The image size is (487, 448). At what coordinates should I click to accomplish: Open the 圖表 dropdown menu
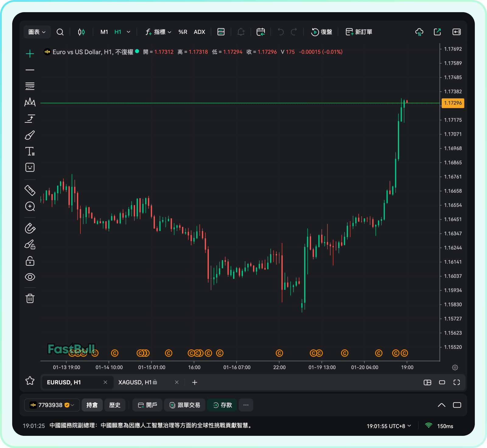click(37, 32)
